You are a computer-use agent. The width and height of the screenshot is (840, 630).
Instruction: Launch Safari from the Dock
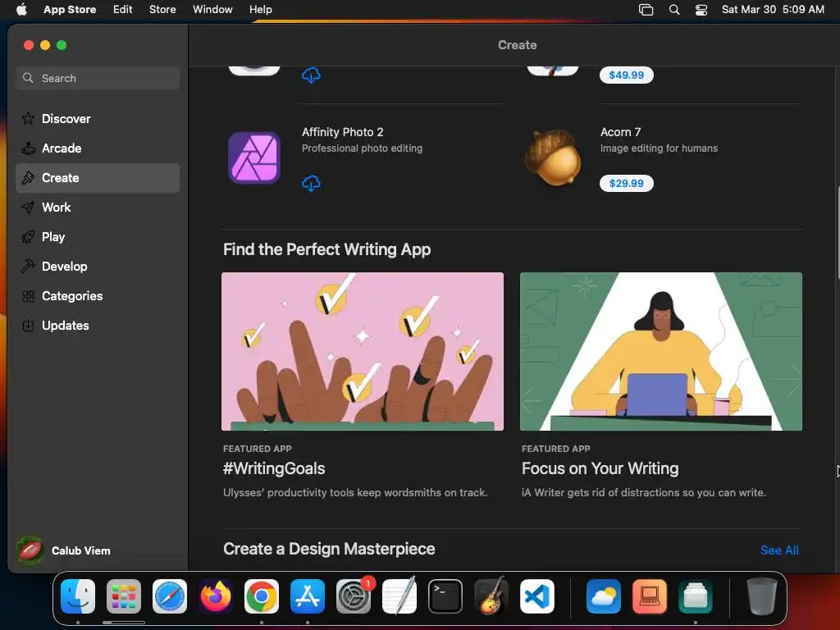pos(169,596)
